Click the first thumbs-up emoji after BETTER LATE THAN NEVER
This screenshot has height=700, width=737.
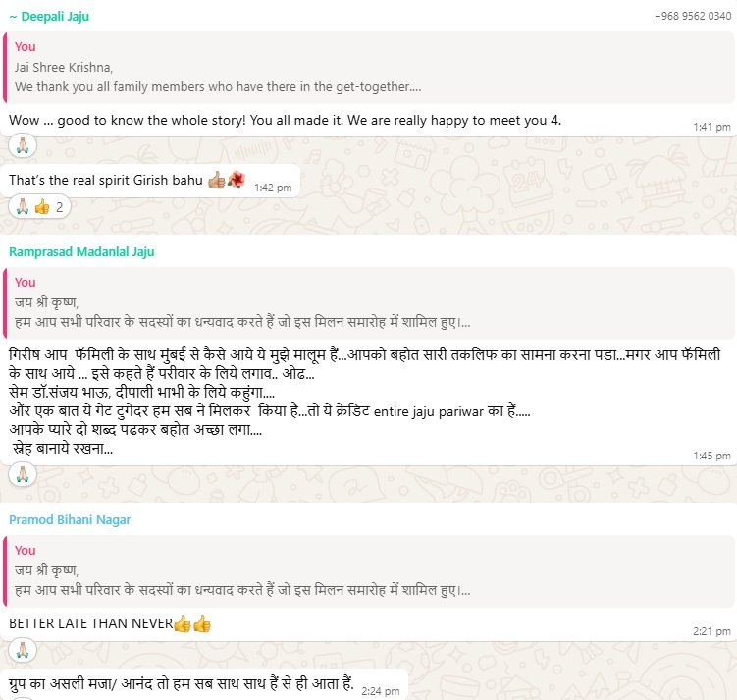[183, 623]
